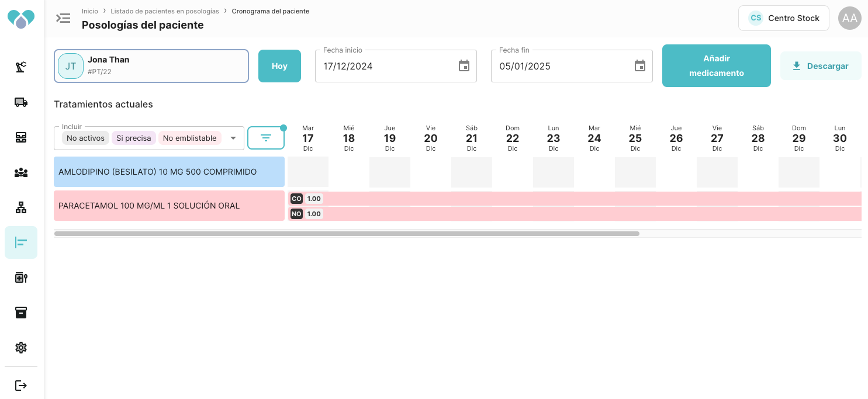Open the delivery truck sidebar section
Image resolution: width=868 pixels, height=399 pixels.
pos(21,102)
